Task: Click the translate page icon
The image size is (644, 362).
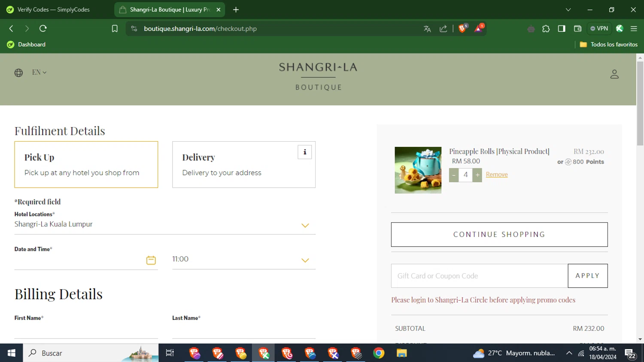Action: (x=427, y=29)
